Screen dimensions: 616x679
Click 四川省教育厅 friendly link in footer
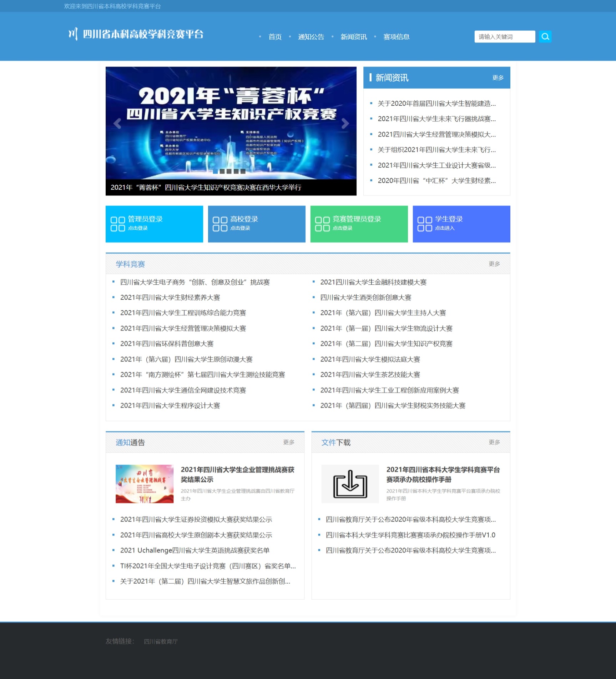coord(161,641)
